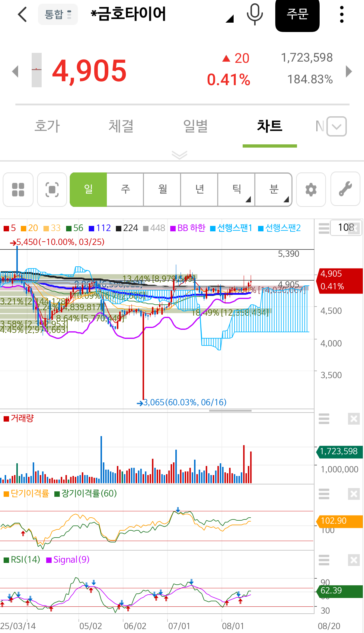Tap the 184.83% volume ratio

tap(310, 79)
